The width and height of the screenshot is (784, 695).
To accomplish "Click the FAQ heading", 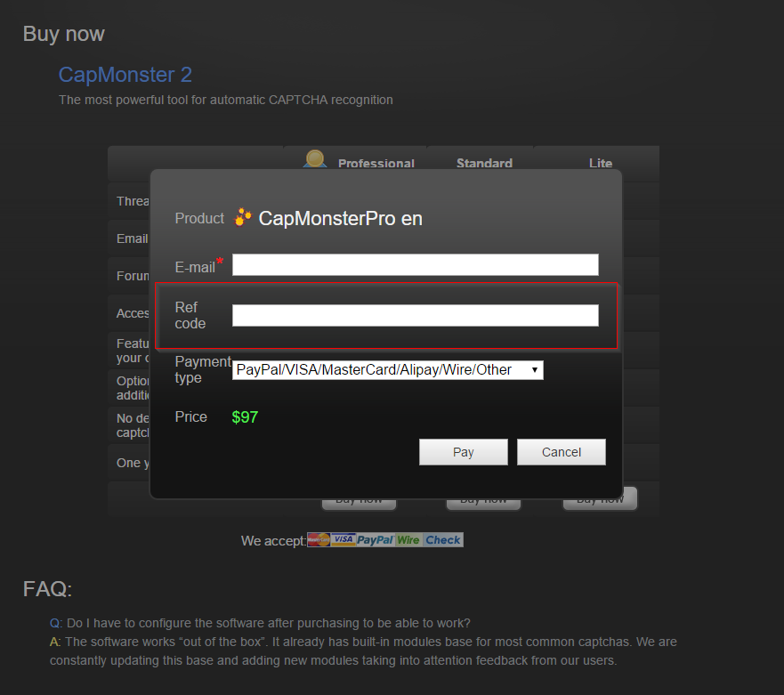I will tap(47, 589).
